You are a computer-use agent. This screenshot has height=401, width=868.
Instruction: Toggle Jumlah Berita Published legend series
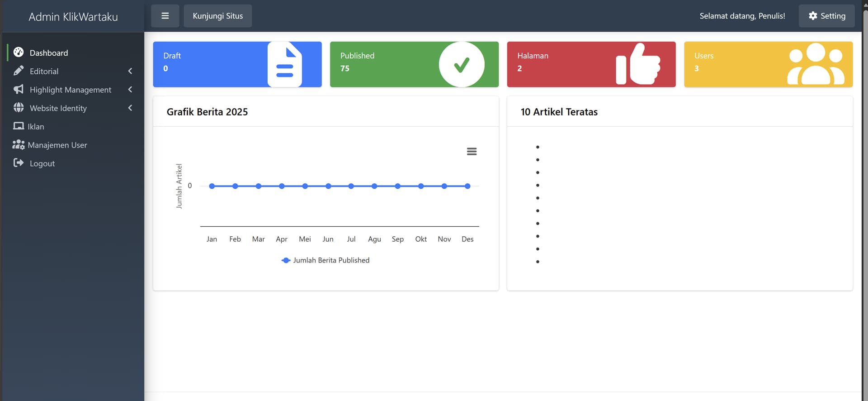[x=325, y=260]
